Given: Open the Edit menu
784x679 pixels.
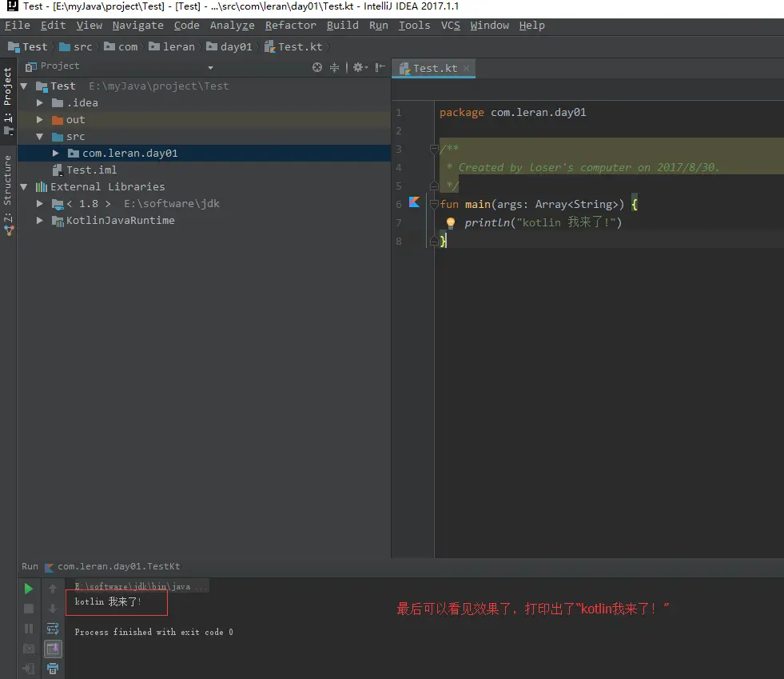Looking at the screenshot, I should pos(53,25).
